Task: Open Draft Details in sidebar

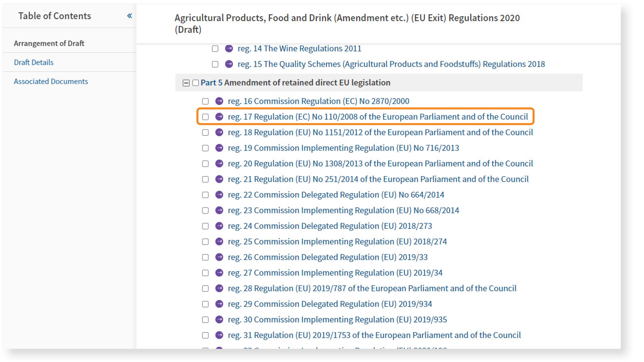Action: pos(34,62)
